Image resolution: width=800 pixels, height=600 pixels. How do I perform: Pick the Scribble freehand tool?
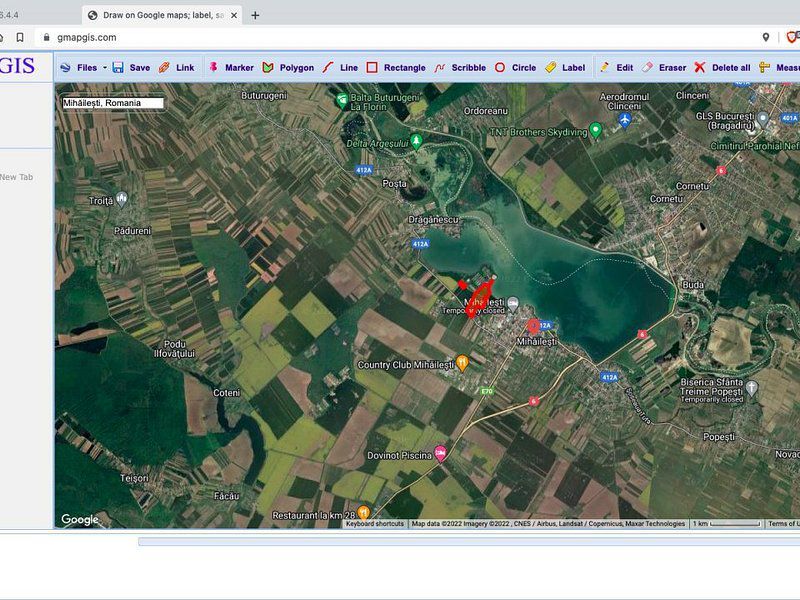tap(459, 68)
